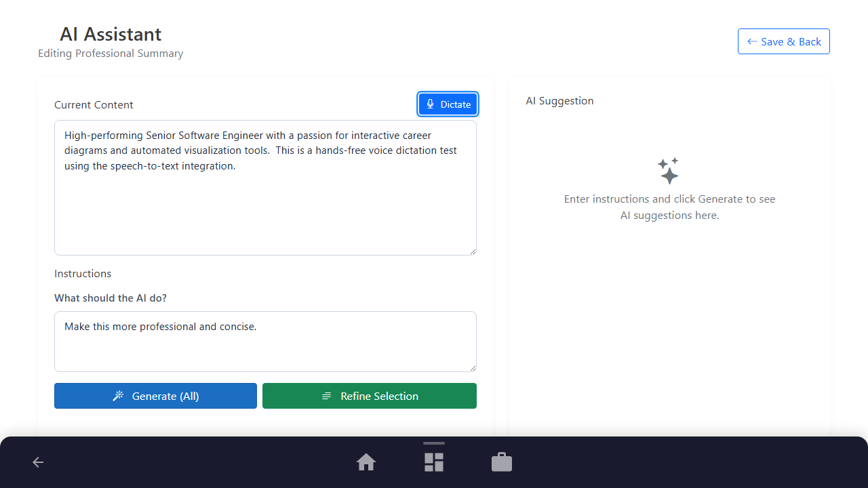Open the dashboard grid icon
The image size is (868, 488).
point(434,462)
